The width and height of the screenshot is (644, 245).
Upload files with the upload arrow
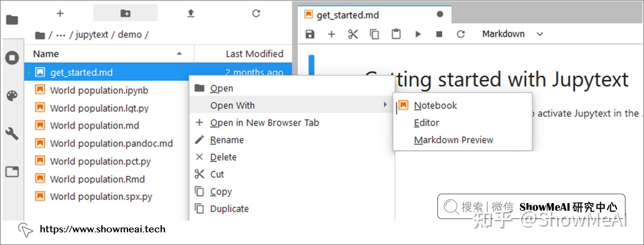191,13
